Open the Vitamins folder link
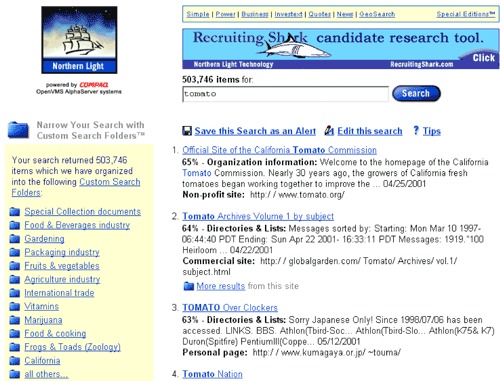 click(42, 306)
